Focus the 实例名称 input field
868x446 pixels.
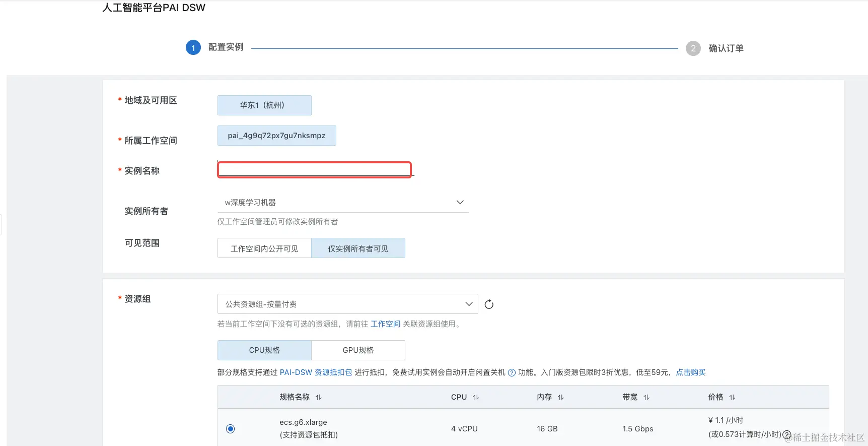click(315, 169)
